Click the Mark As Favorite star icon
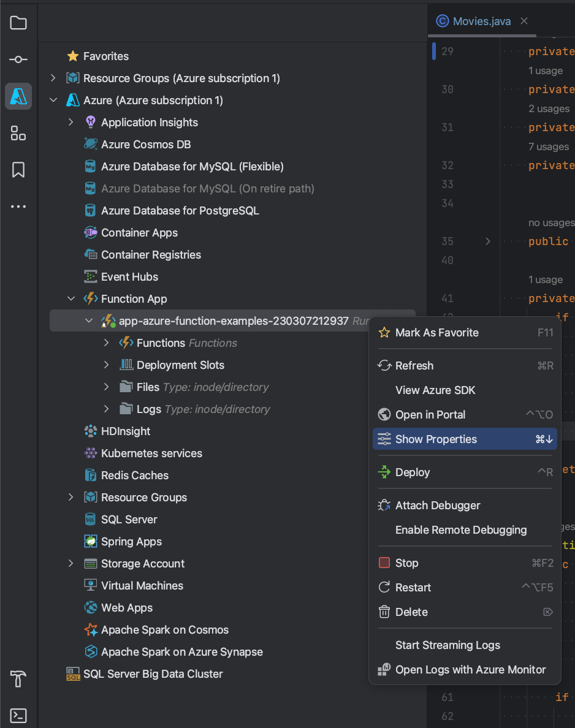 pyautogui.click(x=384, y=332)
